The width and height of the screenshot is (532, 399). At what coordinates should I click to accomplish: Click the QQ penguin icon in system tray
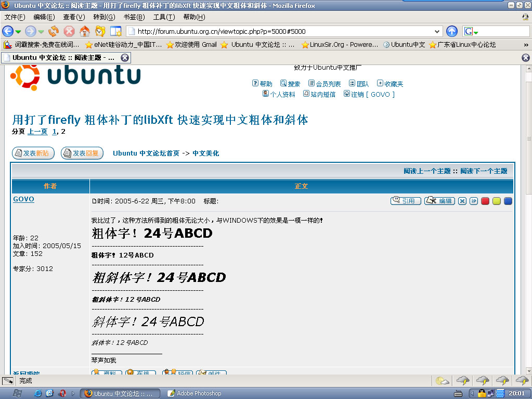coord(482,393)
